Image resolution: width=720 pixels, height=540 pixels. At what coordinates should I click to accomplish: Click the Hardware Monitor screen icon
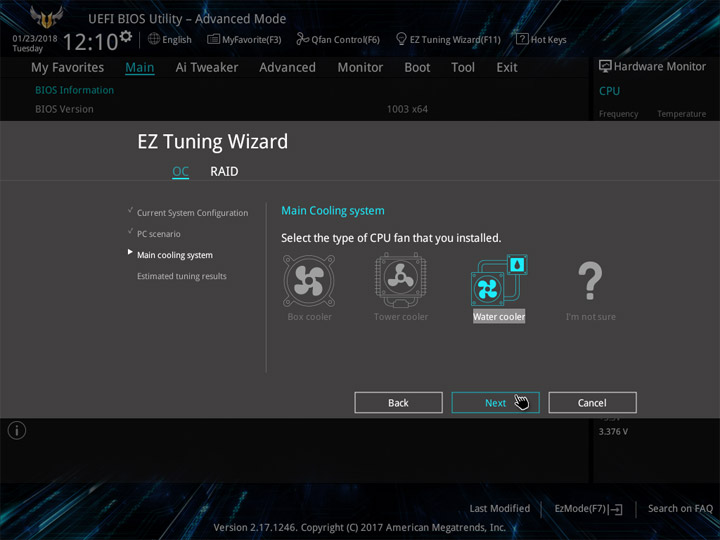coord(605,67)
